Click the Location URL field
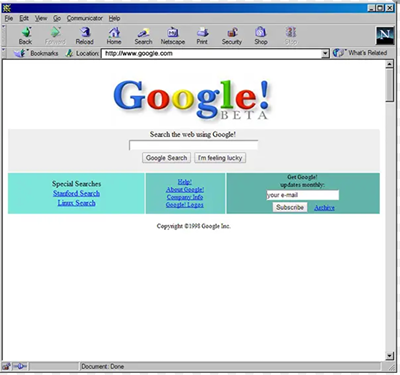This screenshot has width=400, height=375. pos(212,53)
